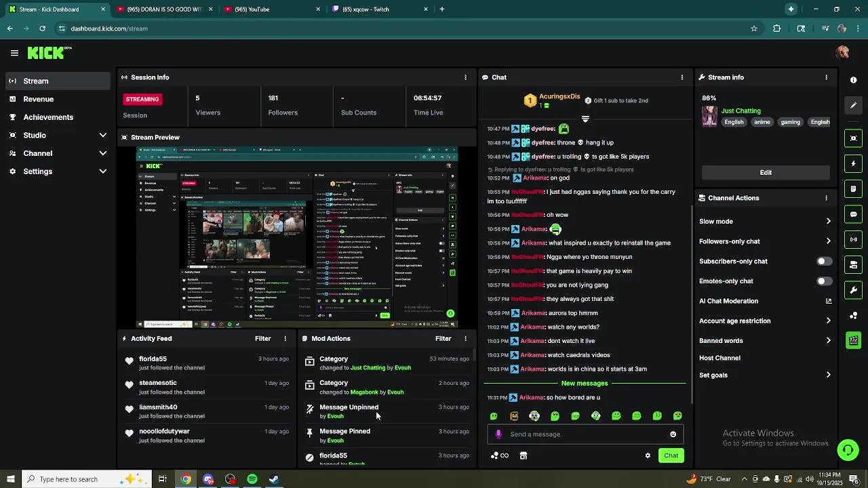The height and width of the screenshot is (488, 868).
Task: Reload the browser page
Action: click(x=42, y=28)
